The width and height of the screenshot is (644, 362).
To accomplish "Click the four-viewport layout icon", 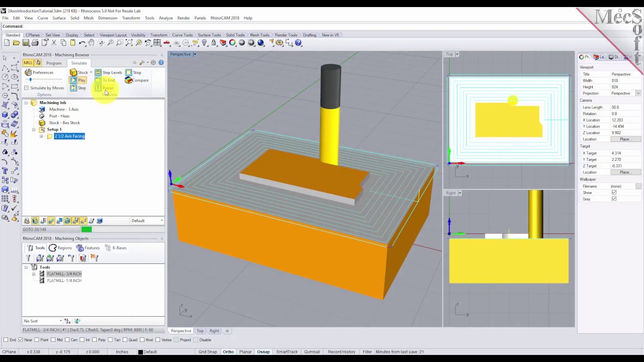I will pyautogui.click(x=157, y=43).
